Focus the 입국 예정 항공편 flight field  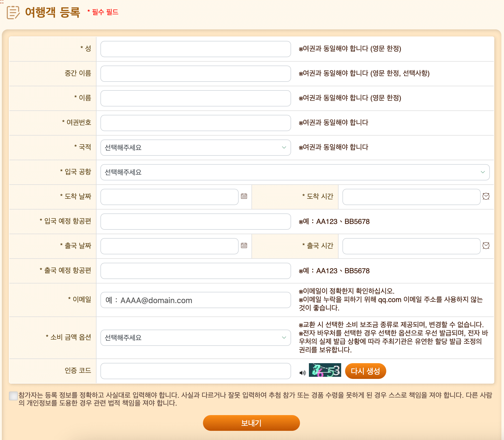(x=196, y=222)
